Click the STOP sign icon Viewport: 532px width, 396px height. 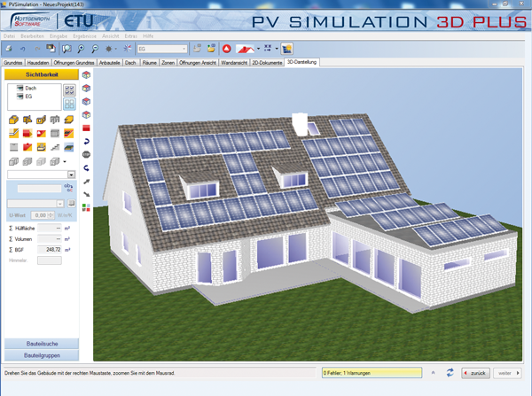coord(86,155)
